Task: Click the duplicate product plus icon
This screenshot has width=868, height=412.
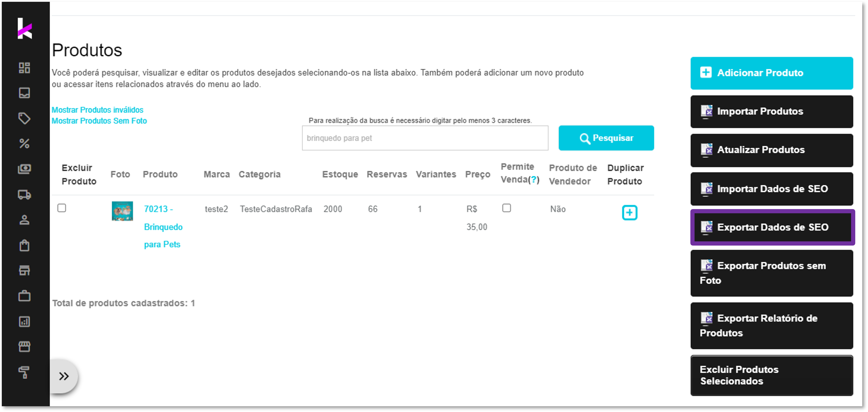Action: (x=629, y=213)
